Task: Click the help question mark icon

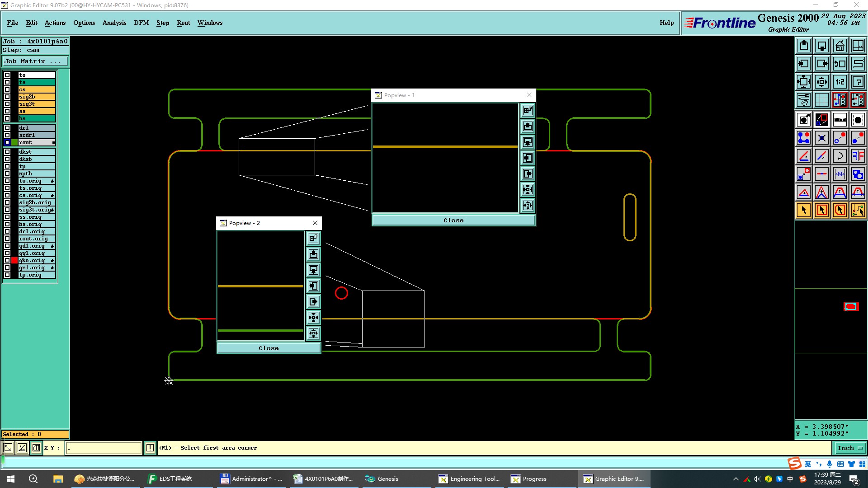Action: pos(858,82)
